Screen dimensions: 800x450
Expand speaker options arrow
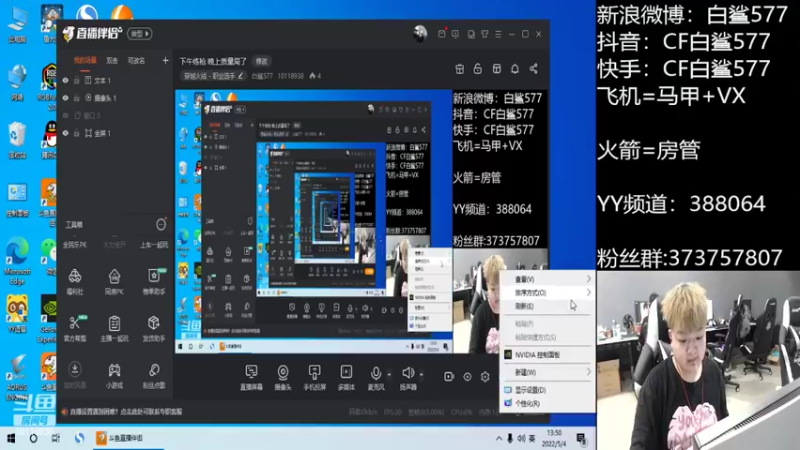click(x=421, y=374)
